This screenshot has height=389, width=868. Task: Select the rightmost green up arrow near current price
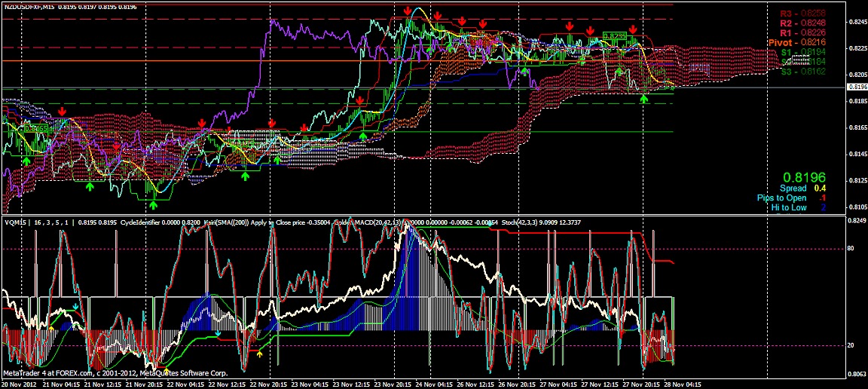click(644, 99)
